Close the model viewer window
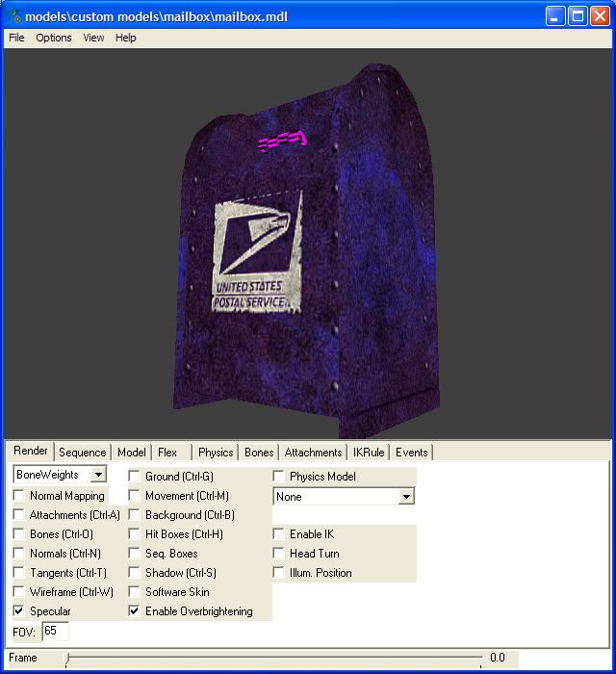The height and width of the screenshot is (674, 616). tap(600, 16)
